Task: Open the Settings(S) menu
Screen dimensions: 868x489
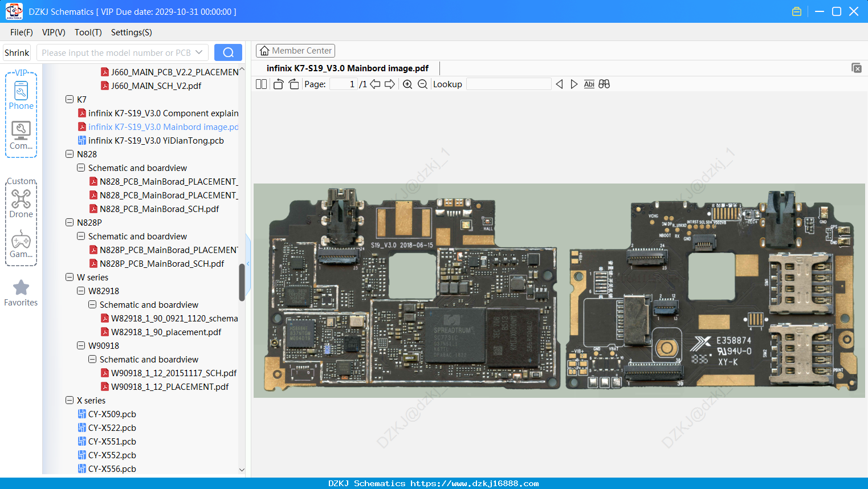Action: pos(132,32)
